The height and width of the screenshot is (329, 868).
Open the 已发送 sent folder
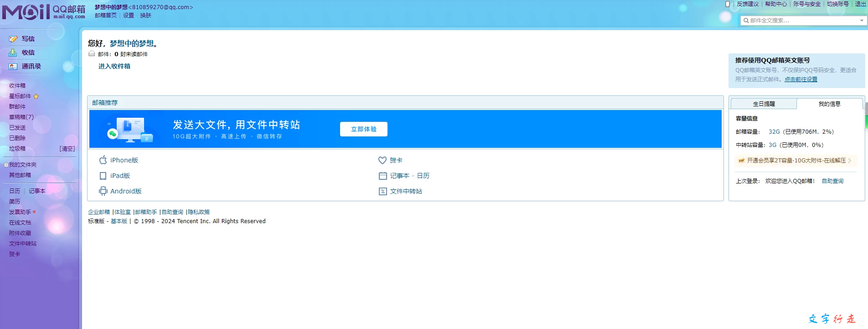click(17, 128)
